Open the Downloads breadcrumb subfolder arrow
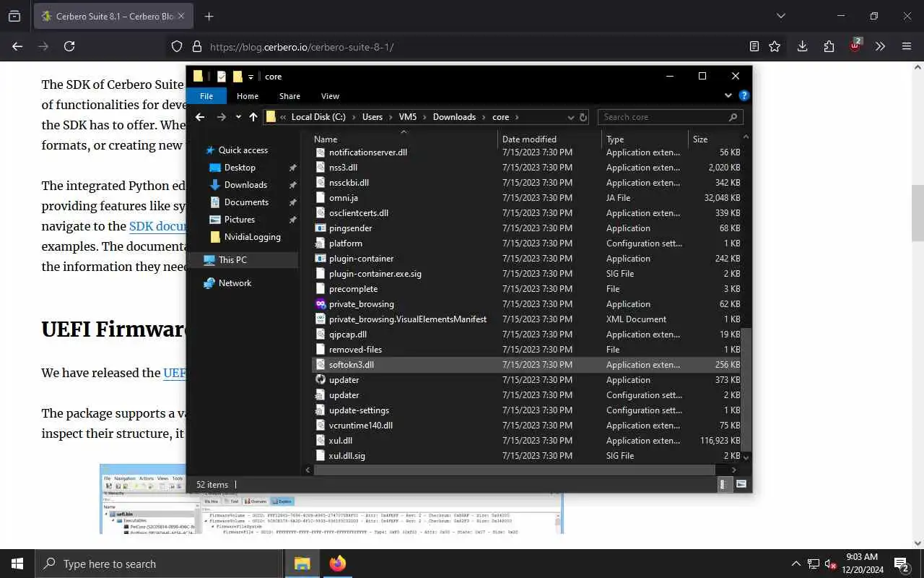This screenshot has height=578, width=924. coord(484,117)
